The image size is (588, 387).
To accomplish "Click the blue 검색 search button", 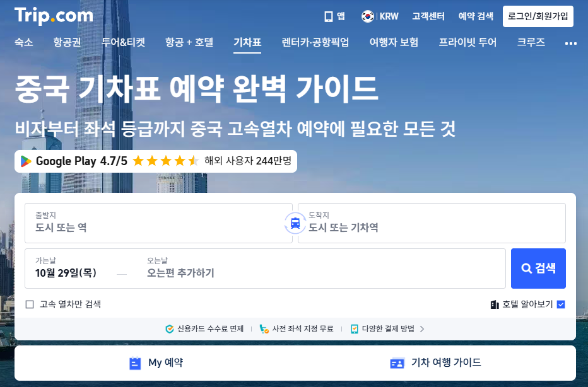I will coord(538,269).
